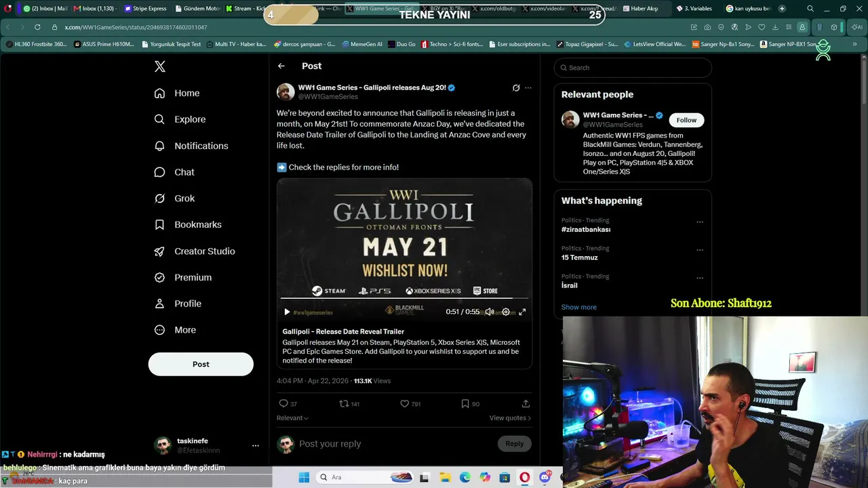Play the Gallipoli trailer video
868x488 pixels.
[287, 312]
